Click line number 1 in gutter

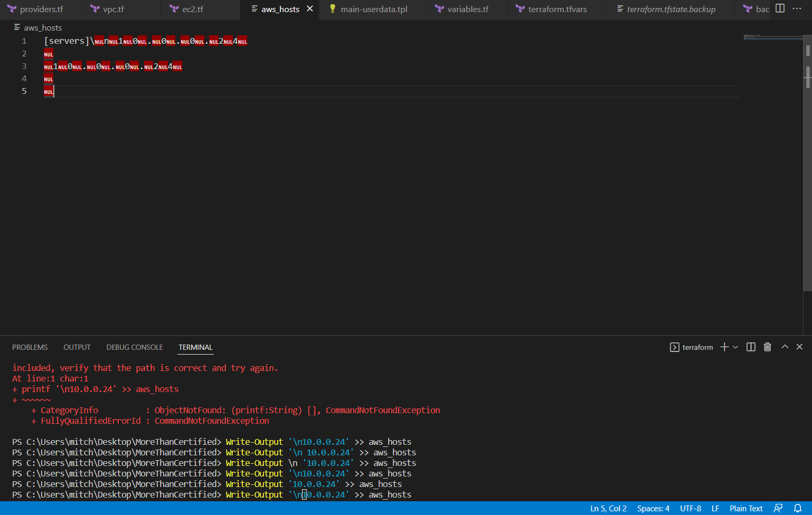point(24,41)
